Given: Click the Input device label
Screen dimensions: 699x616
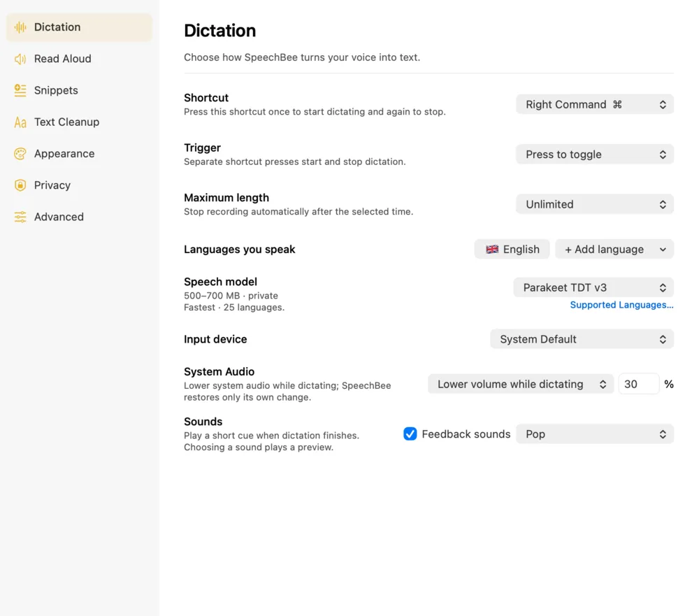Looking at the screenshot, I should (215, 339).
